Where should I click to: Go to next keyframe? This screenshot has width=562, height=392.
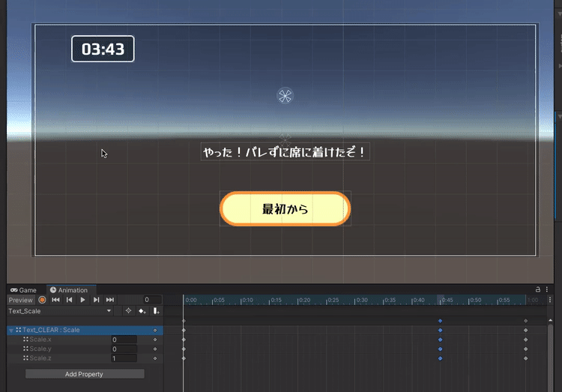point(96,300)
